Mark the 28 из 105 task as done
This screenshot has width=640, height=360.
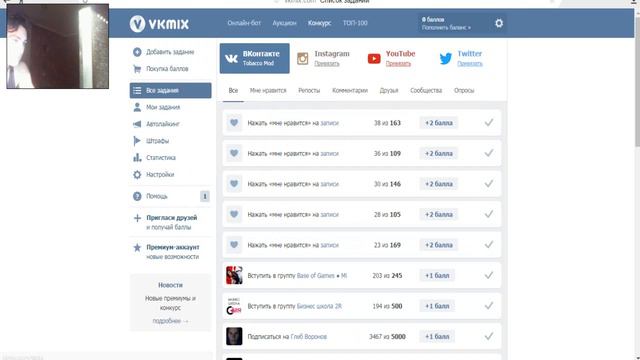tap(489, 214)
